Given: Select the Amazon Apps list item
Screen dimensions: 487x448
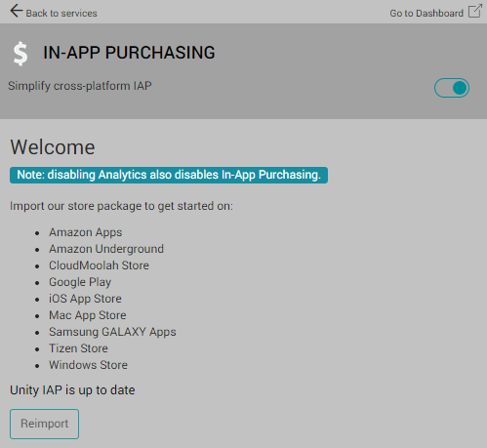Looking at the screenshot, I should pyautogui.click(x=85, y=232).
